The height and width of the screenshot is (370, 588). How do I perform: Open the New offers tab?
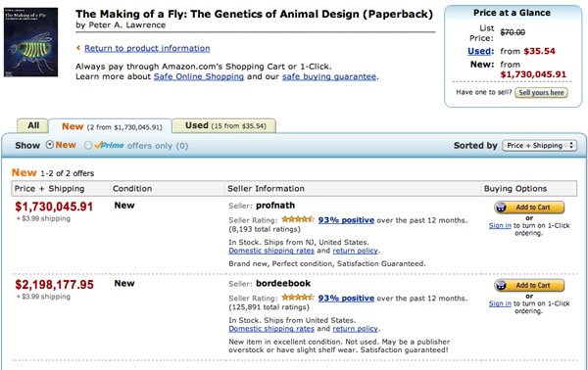coord(111,126)
